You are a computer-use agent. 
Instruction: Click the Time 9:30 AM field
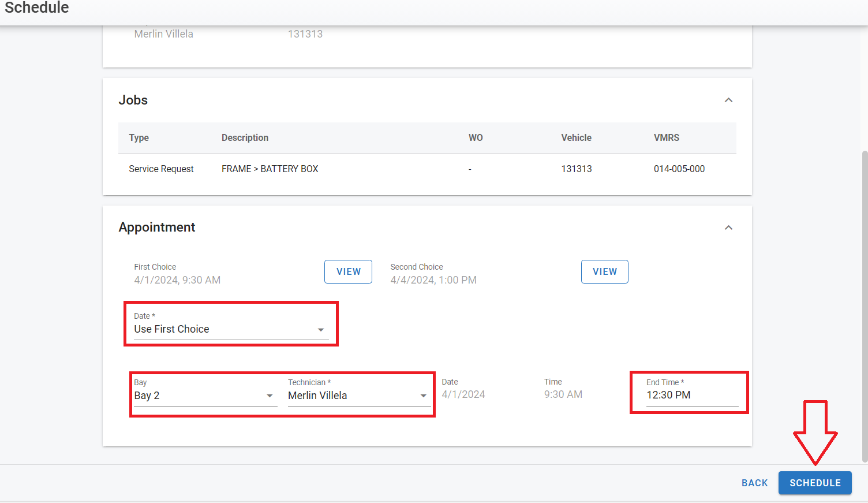click(x=563, y=394)
